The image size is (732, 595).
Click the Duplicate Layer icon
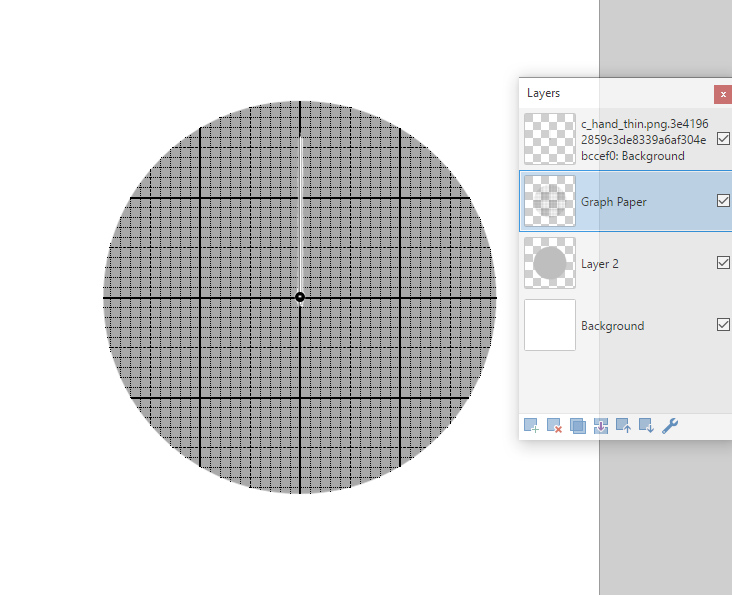577,426
